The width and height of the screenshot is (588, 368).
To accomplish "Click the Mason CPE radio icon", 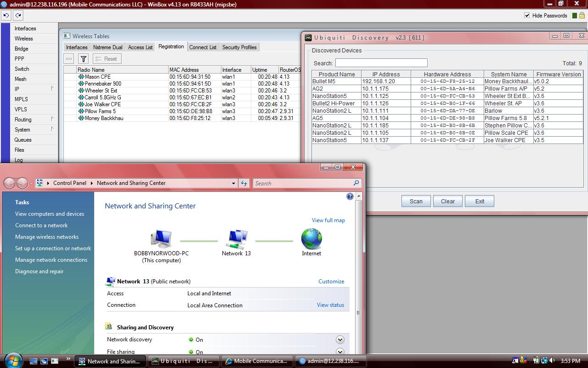I will point(81,77).
